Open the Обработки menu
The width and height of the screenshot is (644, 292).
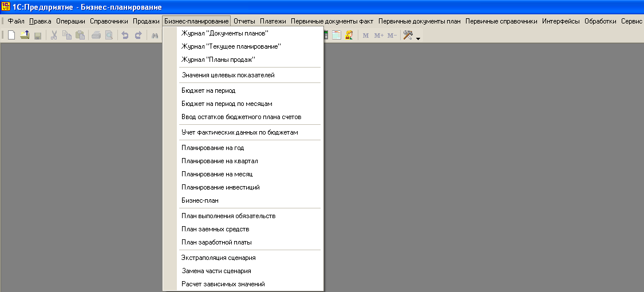[x=600, y=21]
